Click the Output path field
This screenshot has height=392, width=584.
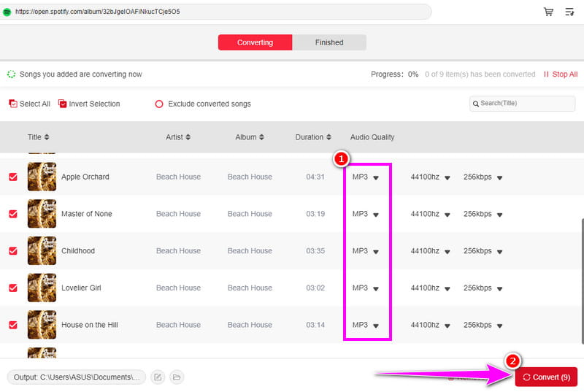77,377
